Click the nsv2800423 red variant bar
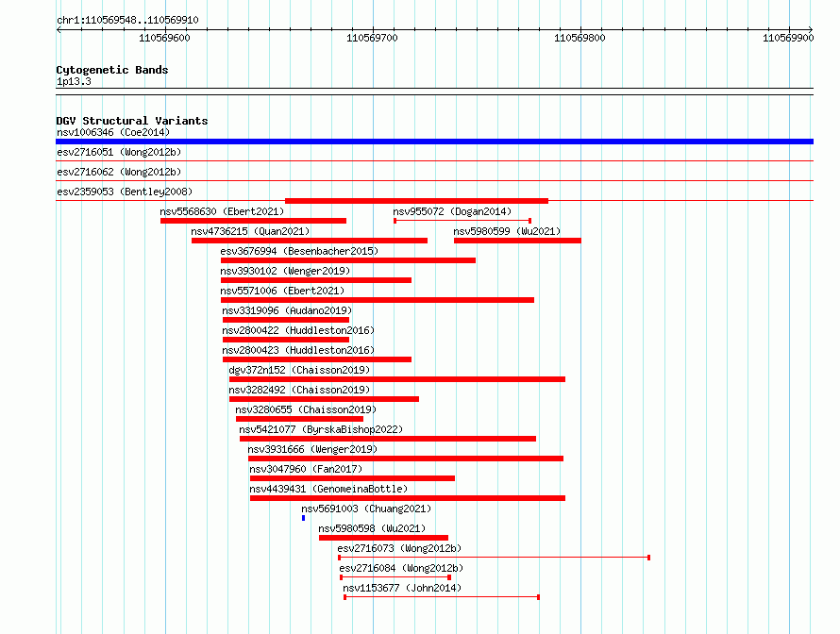Screen dimensions: 840x634 (317, 359)
